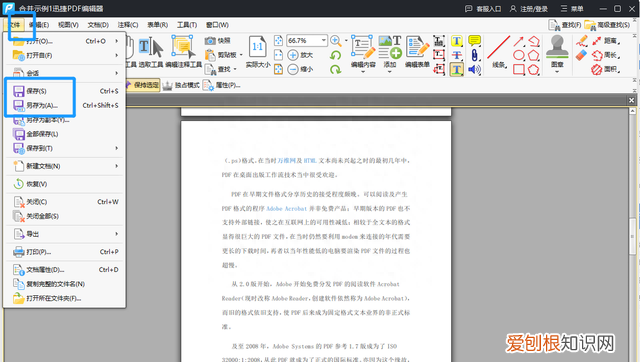Open the 视图(V) menu in menu bar
This screenshot has height=362, width=640.
(x=68, y=25)
